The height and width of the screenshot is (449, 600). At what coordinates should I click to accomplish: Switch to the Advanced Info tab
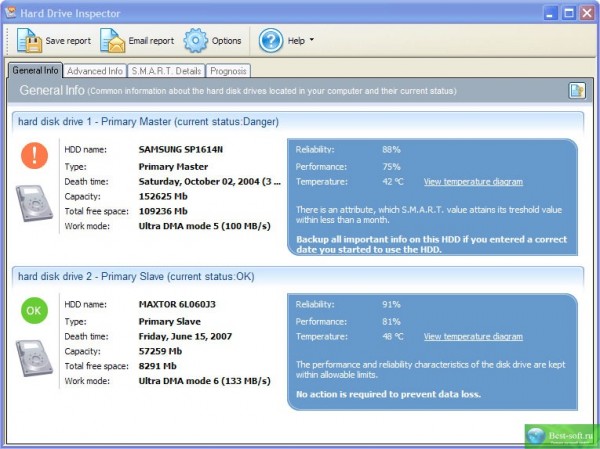tap(95, 71)
